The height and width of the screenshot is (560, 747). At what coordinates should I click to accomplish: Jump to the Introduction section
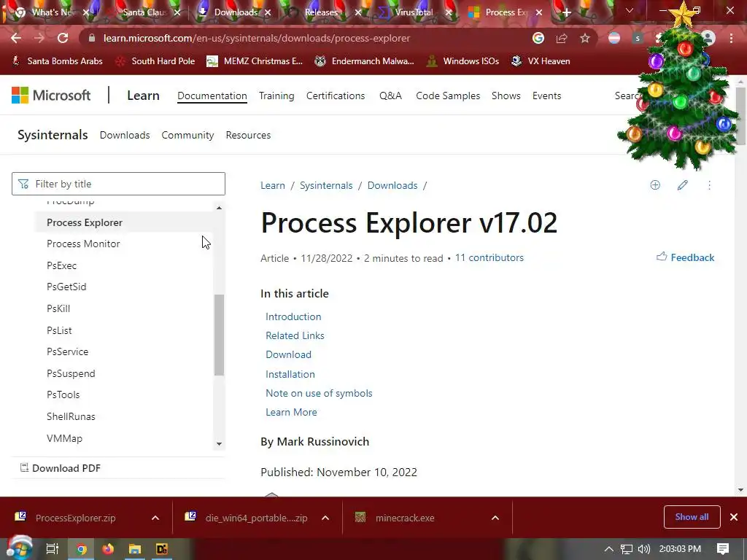[x=293, y=316]
